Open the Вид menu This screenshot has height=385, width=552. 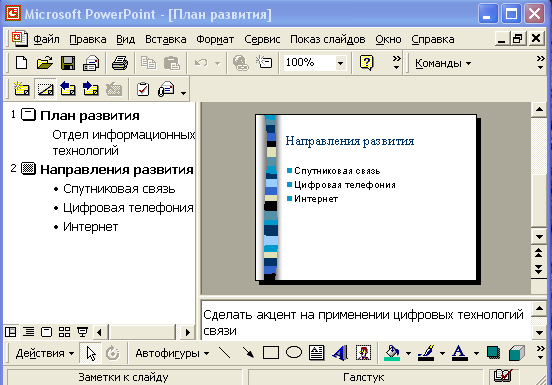[126, 39]
